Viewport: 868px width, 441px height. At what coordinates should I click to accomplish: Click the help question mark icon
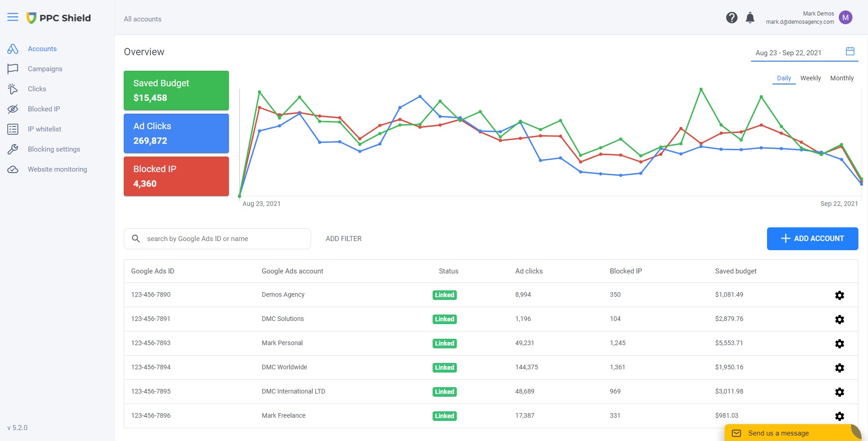tap(731, 18)
